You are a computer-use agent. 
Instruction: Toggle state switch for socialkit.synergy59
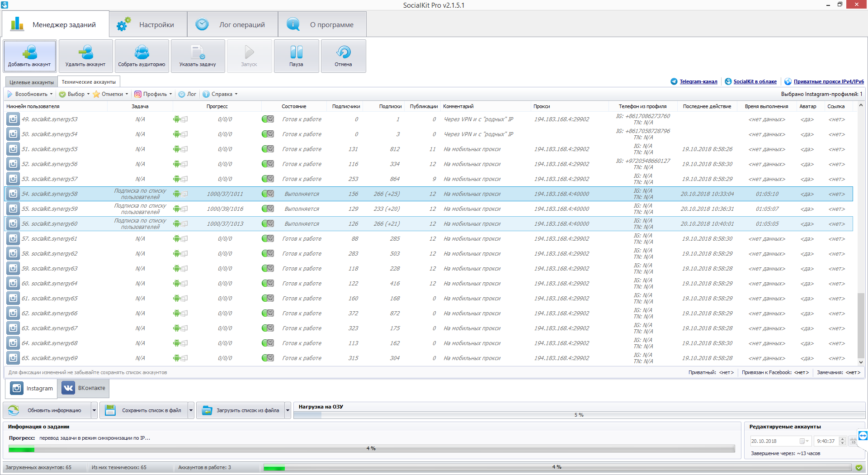pyautogui.click(x=268, y=209)
